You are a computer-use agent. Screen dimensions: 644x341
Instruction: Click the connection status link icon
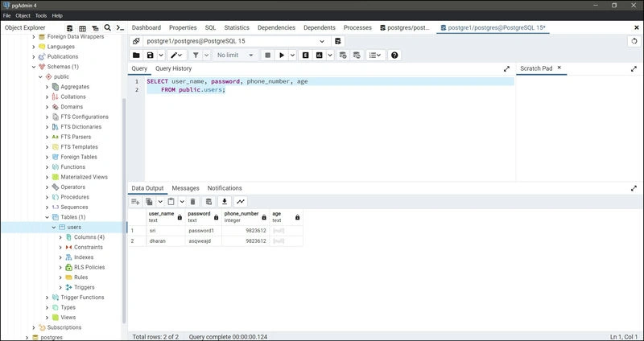click(136, 41)
